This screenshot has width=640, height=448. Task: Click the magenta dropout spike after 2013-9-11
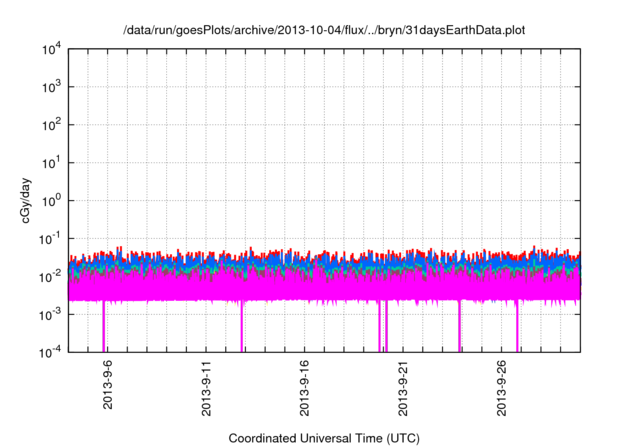[242, 326]
